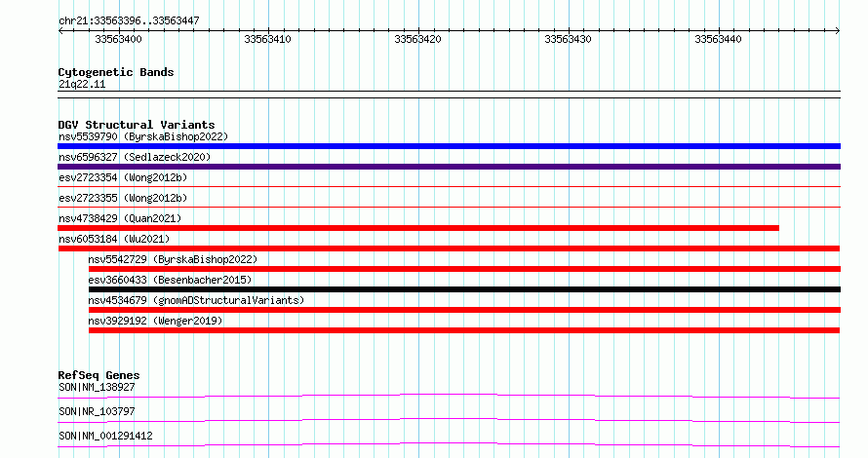Click ruler position 33563410
This screenshot has height=458, width=868.
pos(267,39)
